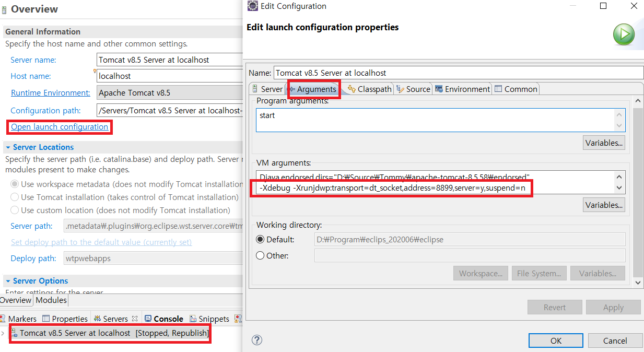Viewport: 644px width, 352px height.
Task: Open the Classpath tab
Action: [369, 89]
